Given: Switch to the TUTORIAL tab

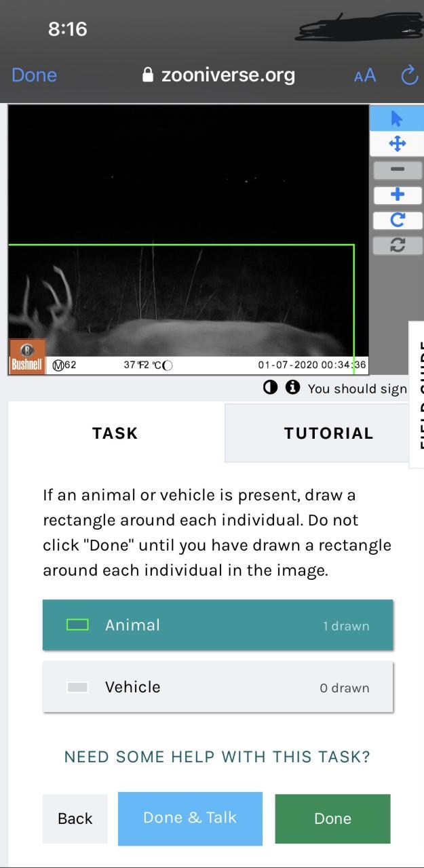Looking at the screenshot, I should pyautogui.click(x=328, y=433).
